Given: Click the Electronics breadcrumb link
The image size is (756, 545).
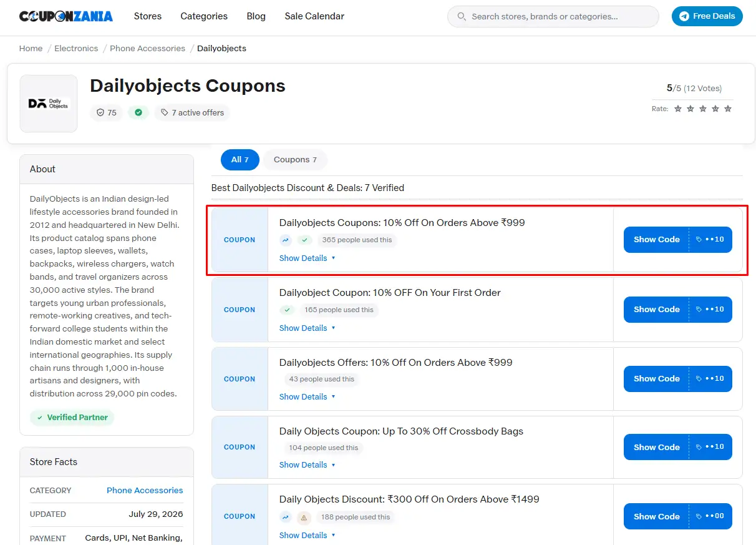Looking at the screenshot, I should tap(76, 49).
